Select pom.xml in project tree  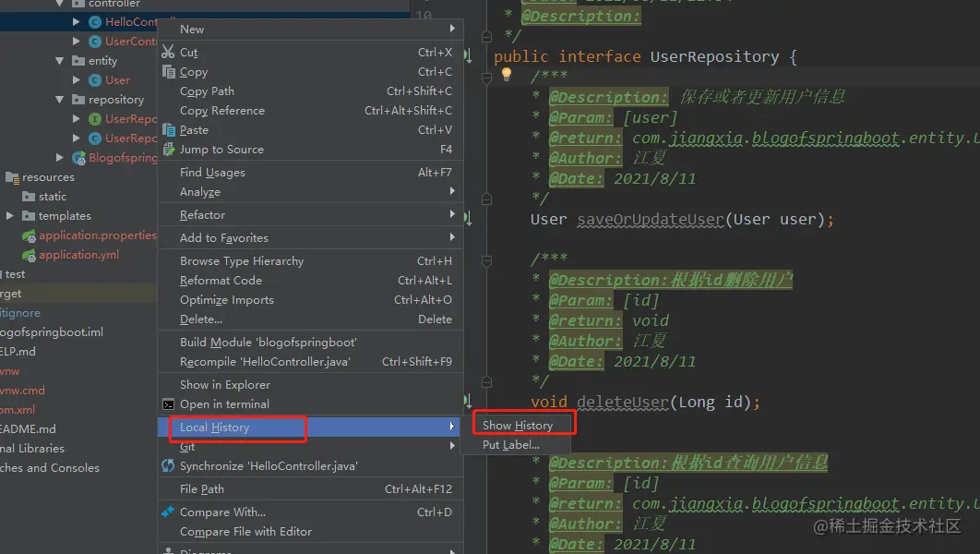(x=18, y=410)
